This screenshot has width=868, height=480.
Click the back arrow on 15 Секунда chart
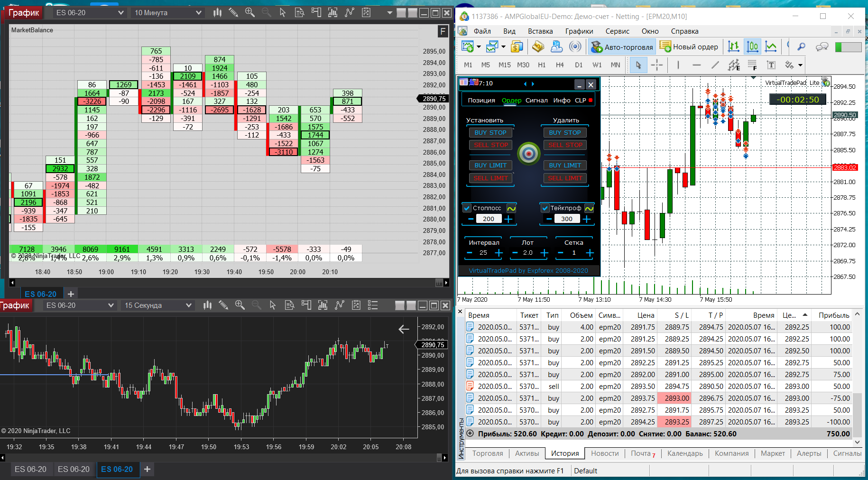[x=404, y=329]
